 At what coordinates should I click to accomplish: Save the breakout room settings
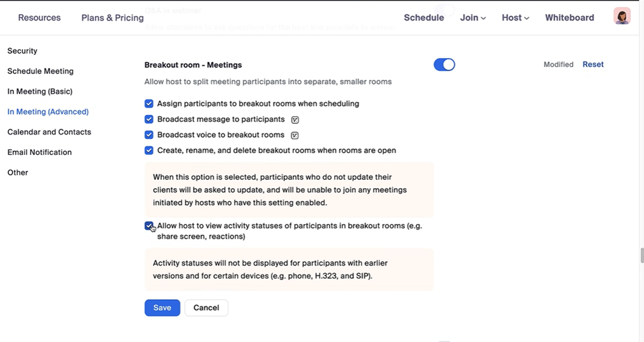tap(162, 308)
